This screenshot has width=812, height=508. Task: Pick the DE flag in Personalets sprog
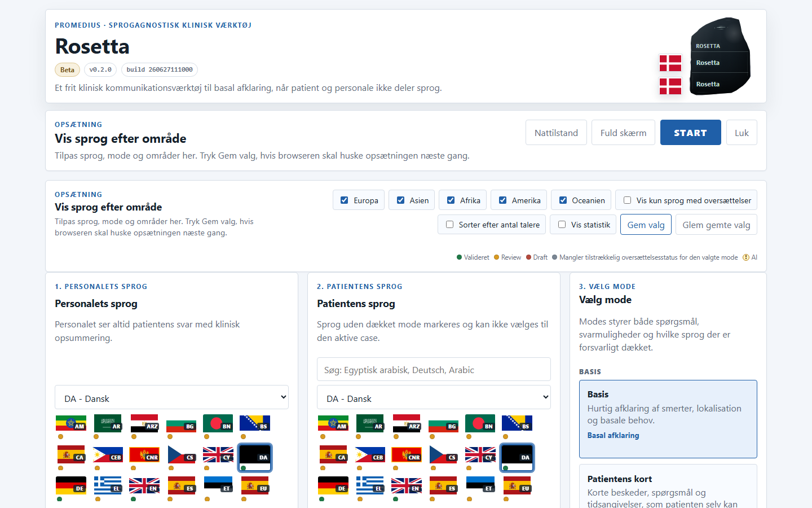pyautogui.click(x=71, y=485)
